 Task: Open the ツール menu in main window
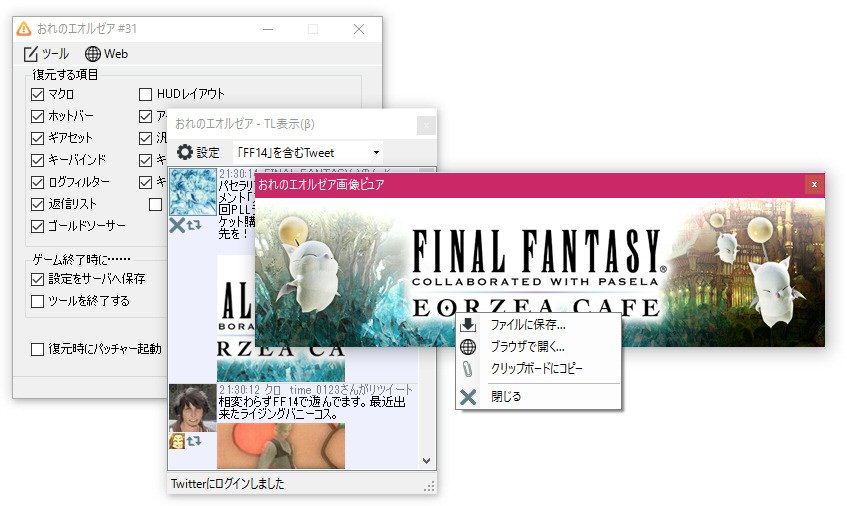pyautogui.click(x=46, y=53)
